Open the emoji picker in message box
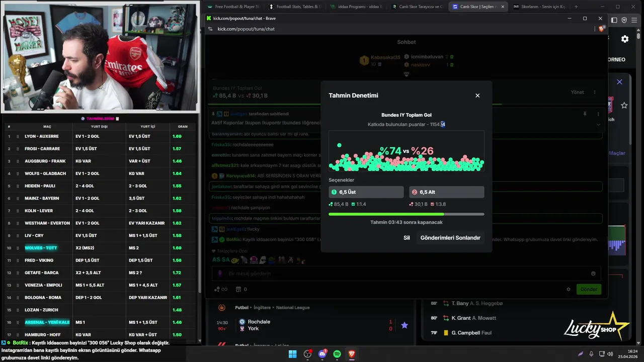 click(593, 274)
